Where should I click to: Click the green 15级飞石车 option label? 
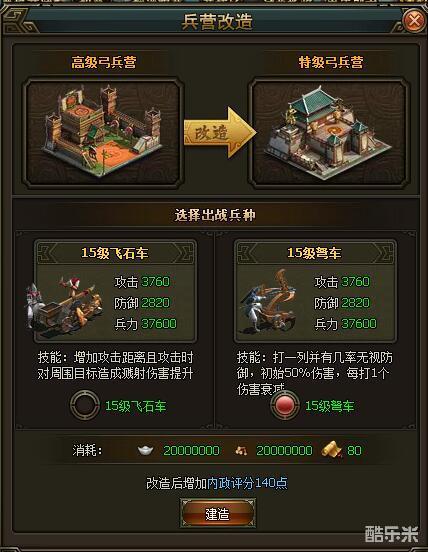pos(136,406)
